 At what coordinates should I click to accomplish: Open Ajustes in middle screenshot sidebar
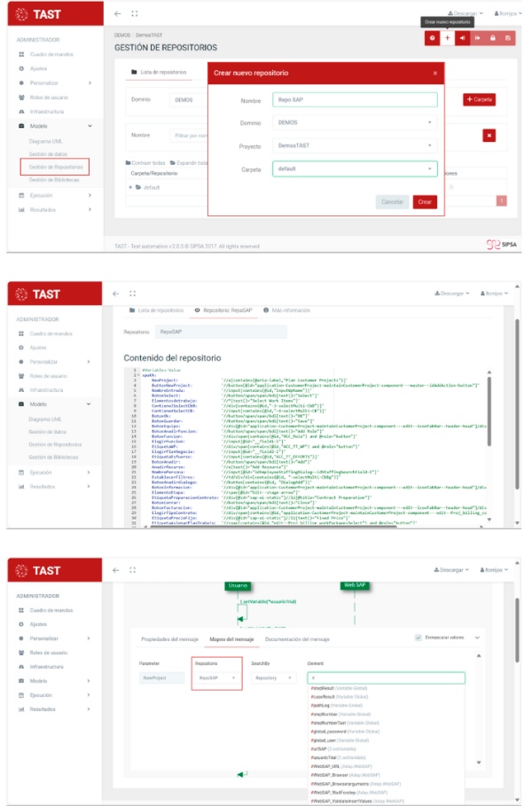click(38, 348)
